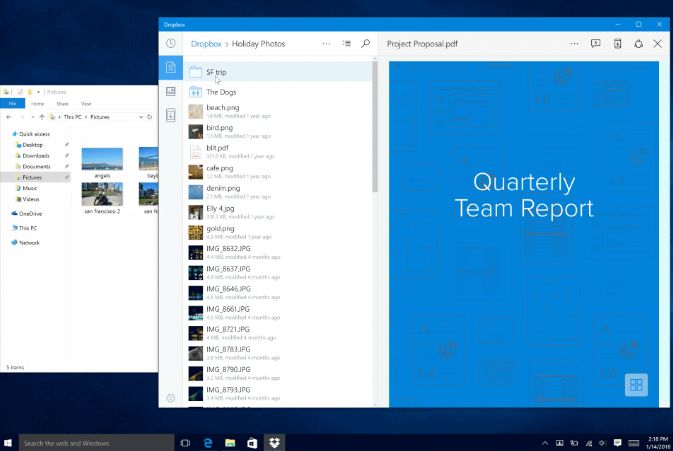Open The Dogs shared folder
This screenshot has height=451, width=673.
278,92
